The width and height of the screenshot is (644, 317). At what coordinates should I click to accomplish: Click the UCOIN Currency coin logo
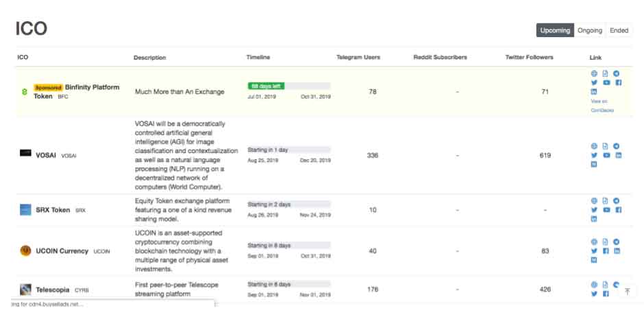coord(25,251)
